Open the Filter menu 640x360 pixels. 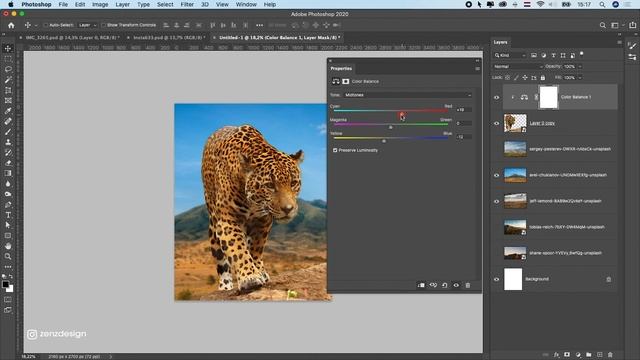tap(187, 4)
